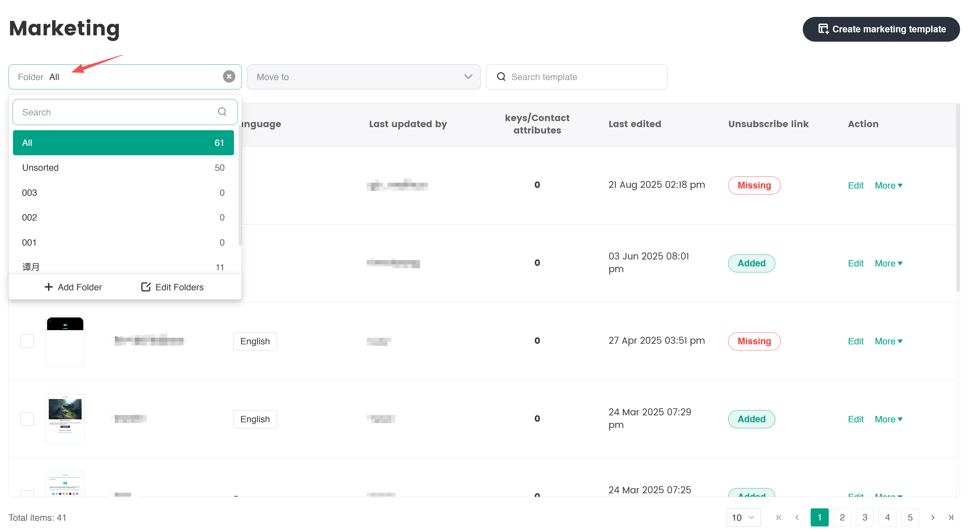Tick the checkbox for the 24 Mar 2025 07:29 template
980x531 pixels.
click(27, 419)
